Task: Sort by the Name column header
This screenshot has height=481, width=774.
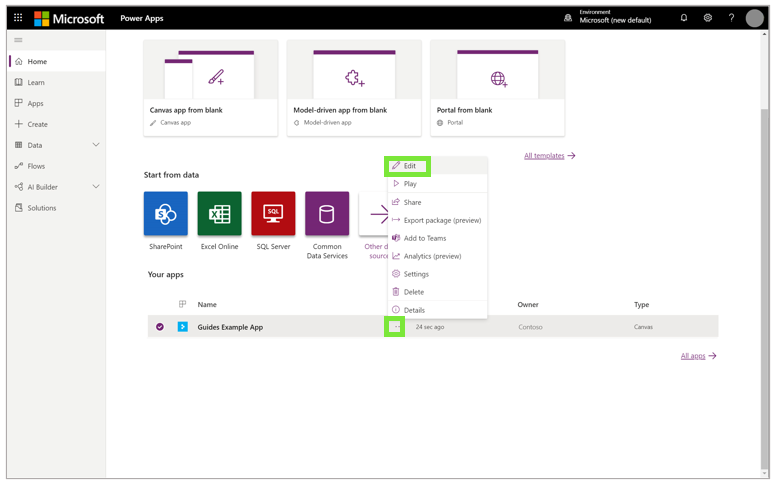Action: click(207, 305)
